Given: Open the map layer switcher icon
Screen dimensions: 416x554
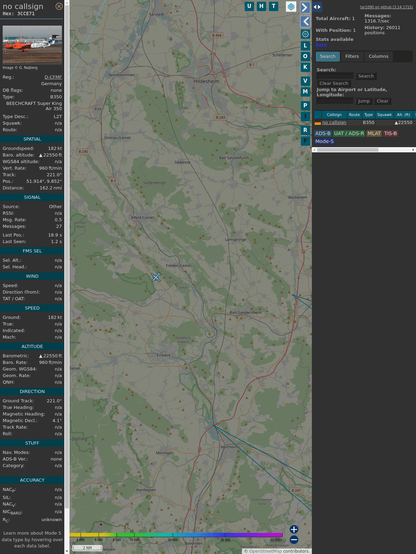Looking at the screenshot, I should pyautogui.click(x=291, y=6).
